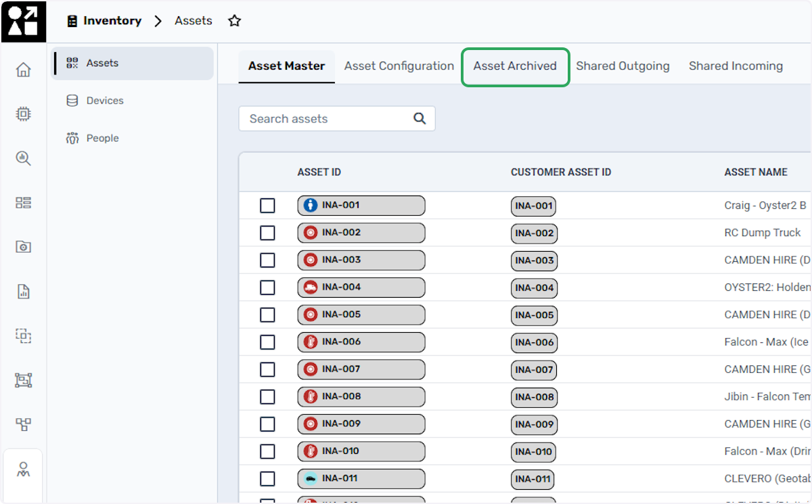Click the asset name Jibin - Falcon Tem

[x=767, y=396]
